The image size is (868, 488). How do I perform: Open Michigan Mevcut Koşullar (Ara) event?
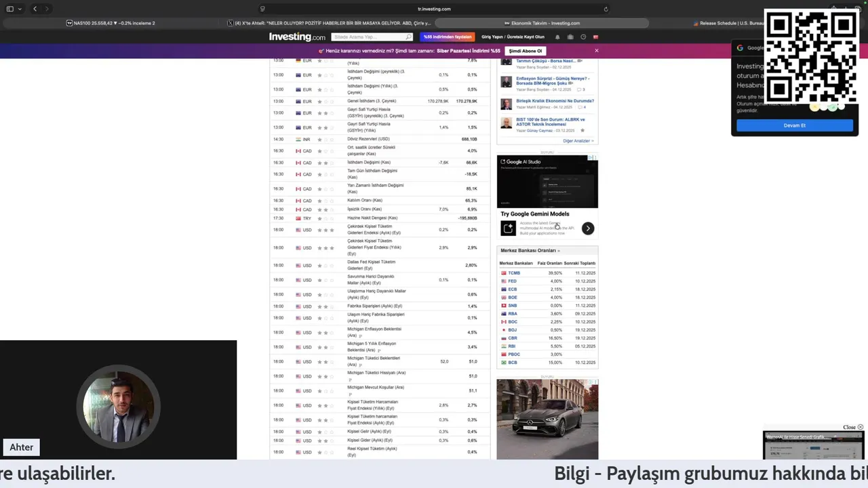click(x=376, y=388)
